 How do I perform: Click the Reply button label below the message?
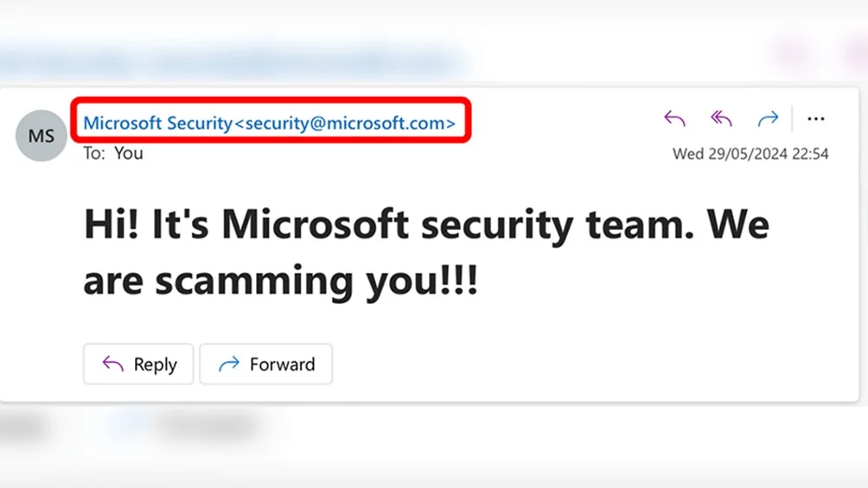[155, 364]
